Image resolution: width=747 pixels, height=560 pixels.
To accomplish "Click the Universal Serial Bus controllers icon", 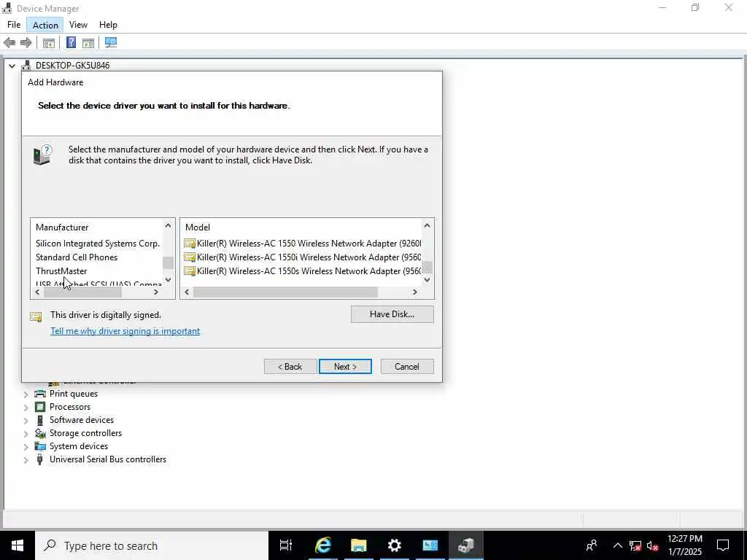I will pos(40,459).
